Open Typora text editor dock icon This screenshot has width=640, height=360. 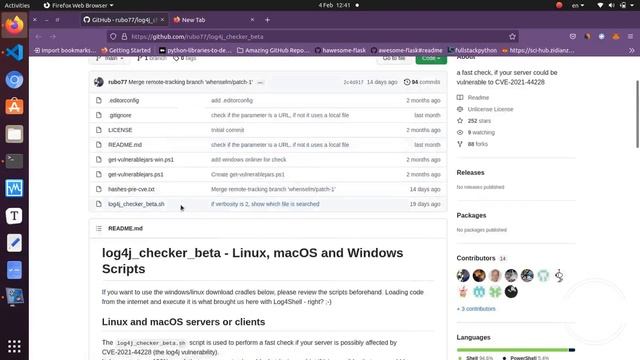(x=14, y=216)
